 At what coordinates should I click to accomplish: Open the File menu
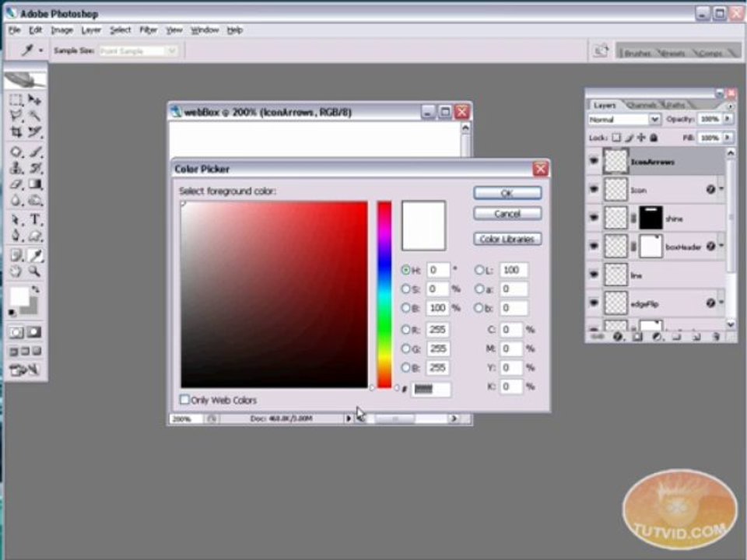point(14,30)
